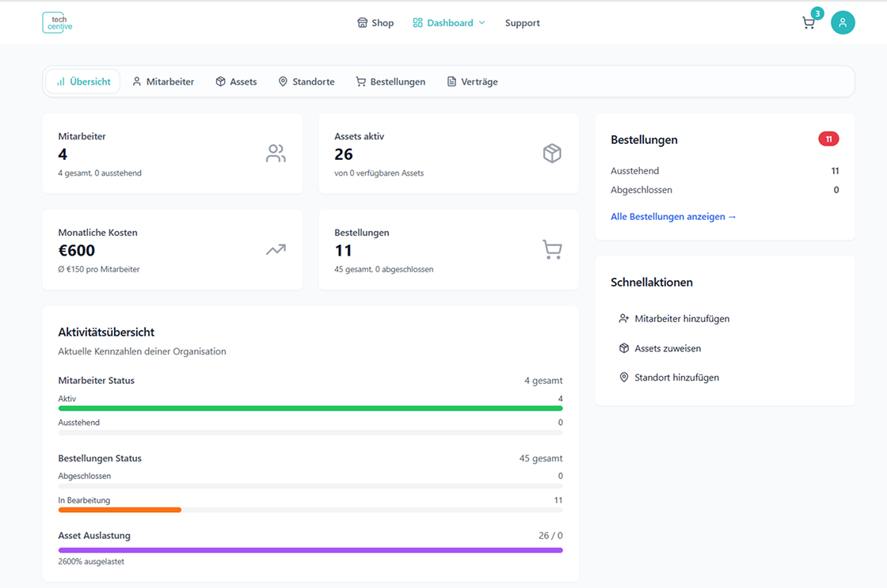Viewport: 887px width, 588px height.
Task: Switch to the Mitarbeiter tab
Action: [163, 82]
